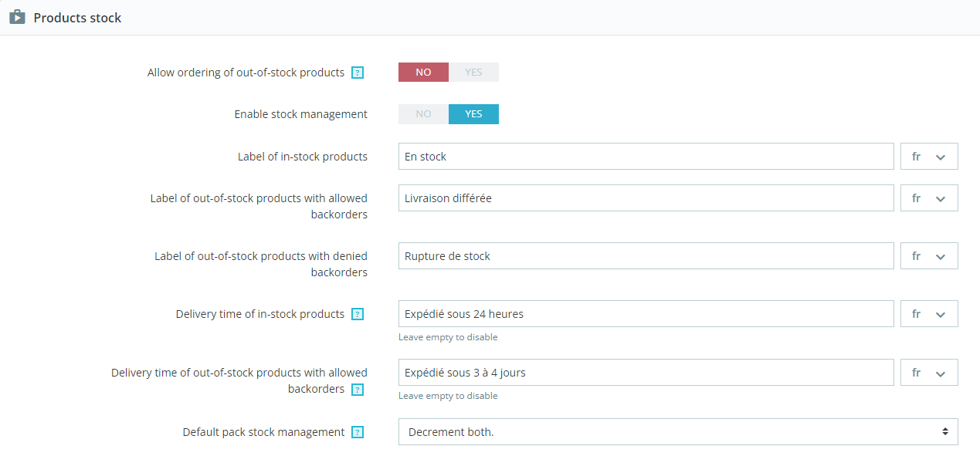This screenshot has height=473, width=980.
Task: Click the Products stock panel icon
Action: (x=16, y=16)
